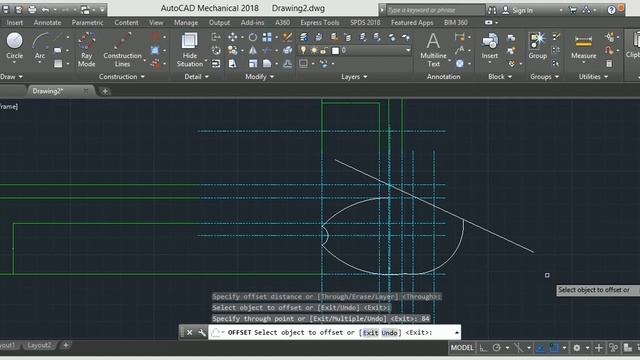Click the Customize wrench icon in command line
640x360 pixels.
(202, 333)
